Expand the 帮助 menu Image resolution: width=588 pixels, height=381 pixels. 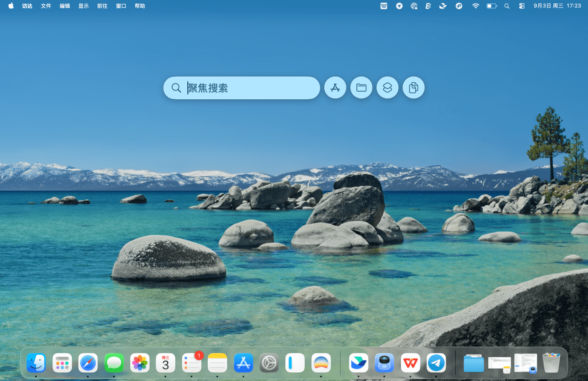[140, 6]
